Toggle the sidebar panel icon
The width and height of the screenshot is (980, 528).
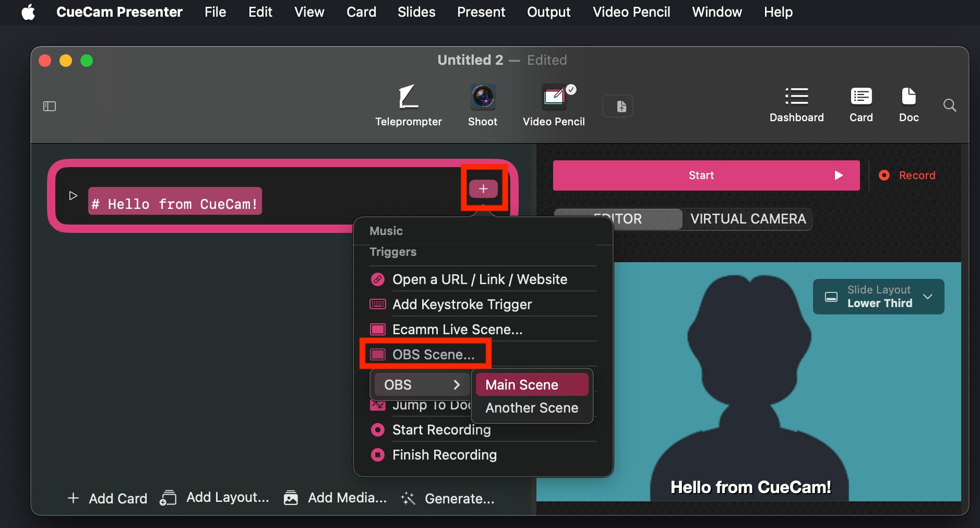pyautogui.click(x=50, y=107)
